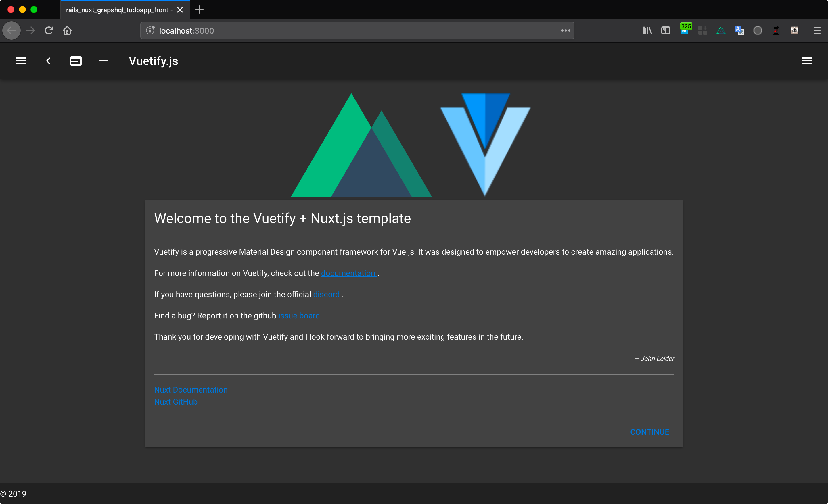Click the Nuxt devtools extension icon

tap(720, 30)
